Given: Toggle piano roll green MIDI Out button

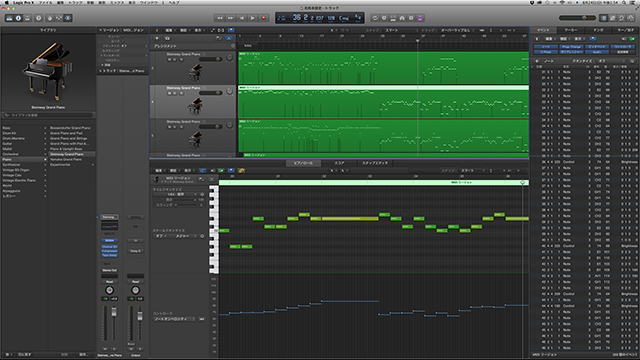Looking at the screenshot, I should click(221, 170).
